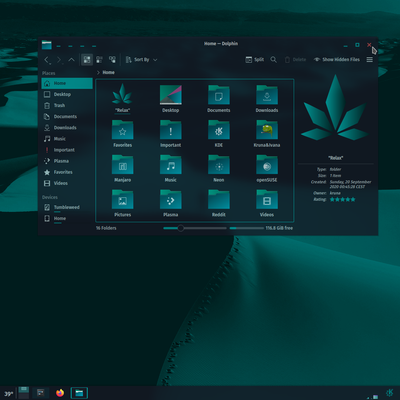Open Trash in Places sidebar

pyautogui.click(x=67, y=105)
